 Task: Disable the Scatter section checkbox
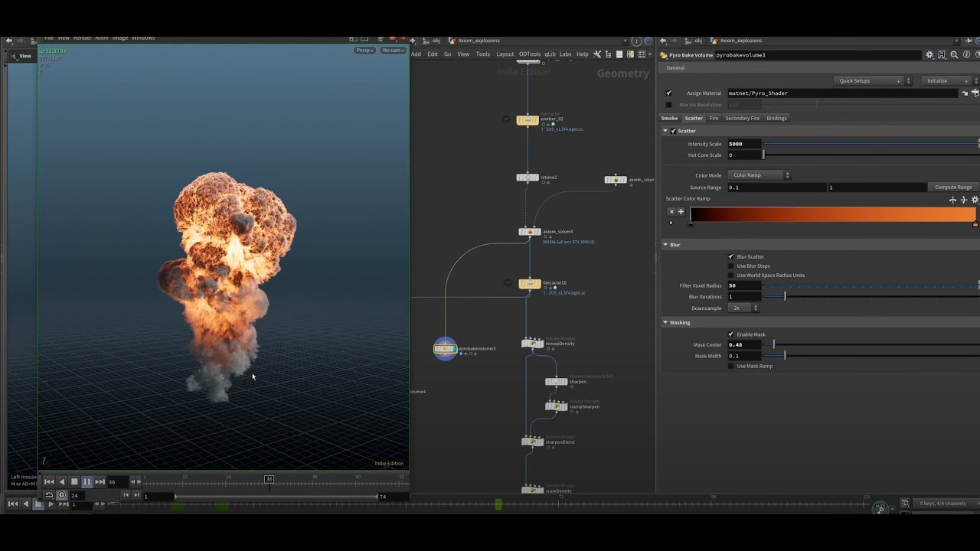[x=674, y=131]
